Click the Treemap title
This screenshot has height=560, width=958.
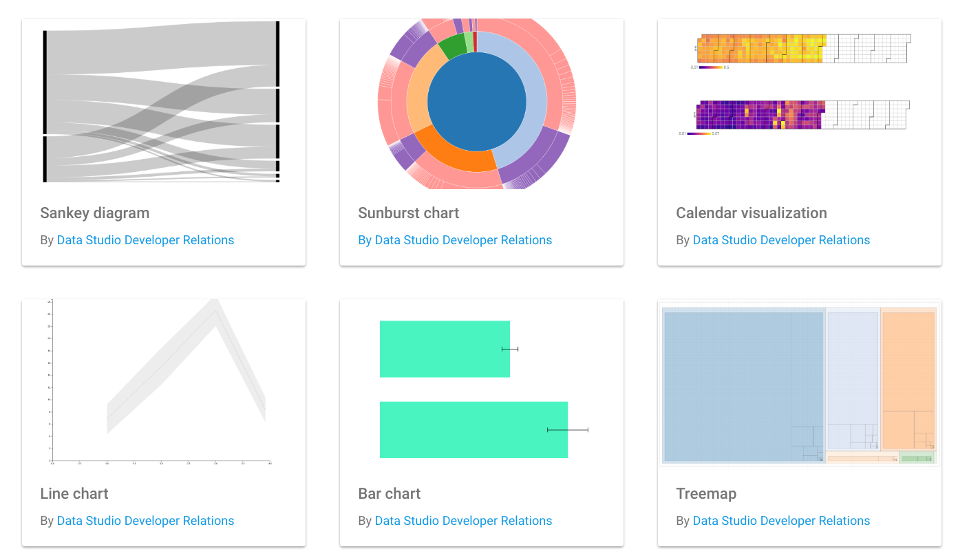pos(706,494)
